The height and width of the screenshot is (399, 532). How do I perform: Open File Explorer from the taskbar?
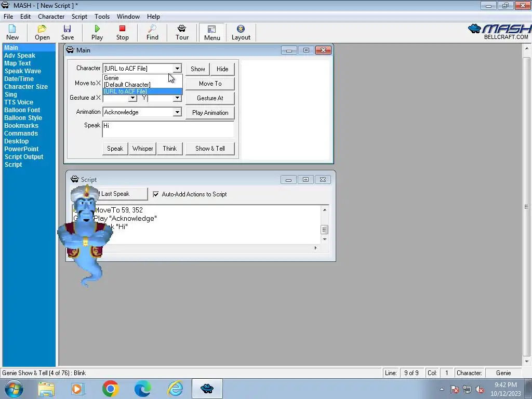[46, 389]
